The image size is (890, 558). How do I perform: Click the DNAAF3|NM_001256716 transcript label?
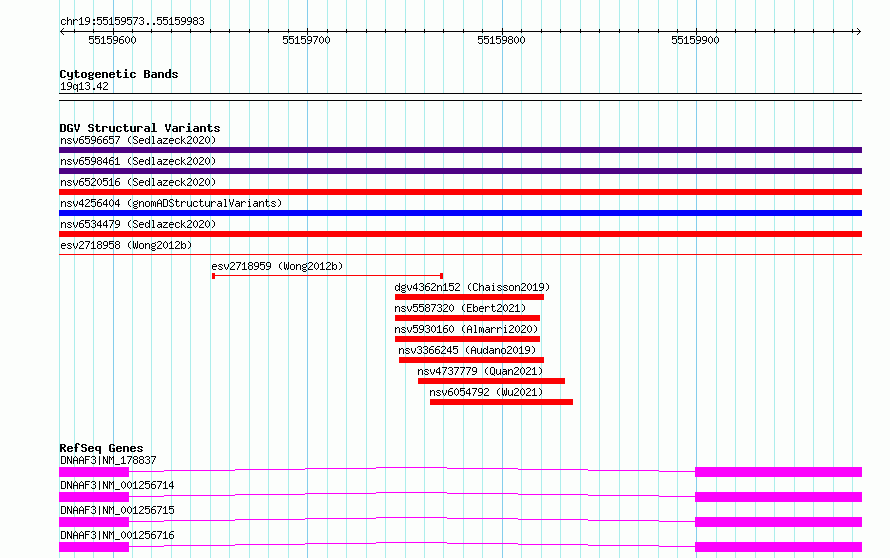point(117,535)
